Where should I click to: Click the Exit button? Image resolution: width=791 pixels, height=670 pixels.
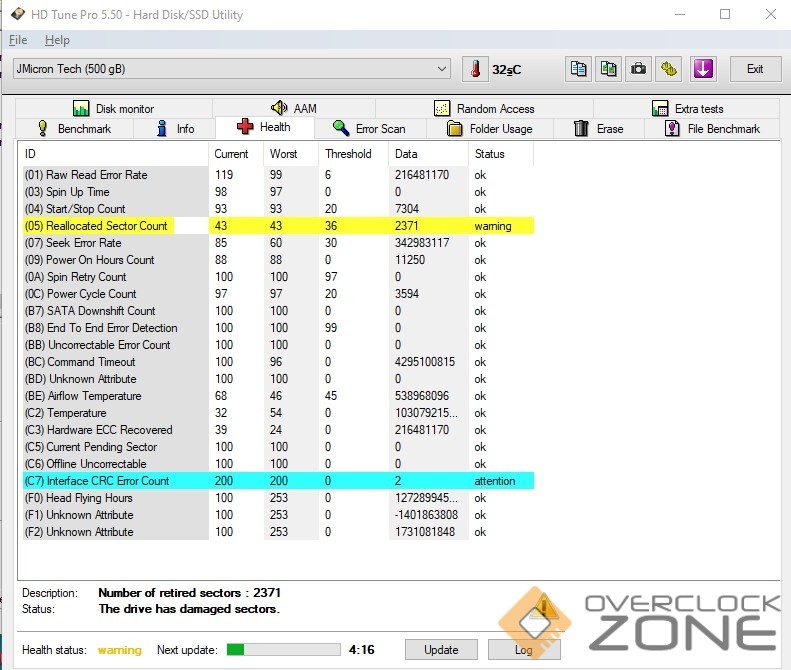pos(755,69)
